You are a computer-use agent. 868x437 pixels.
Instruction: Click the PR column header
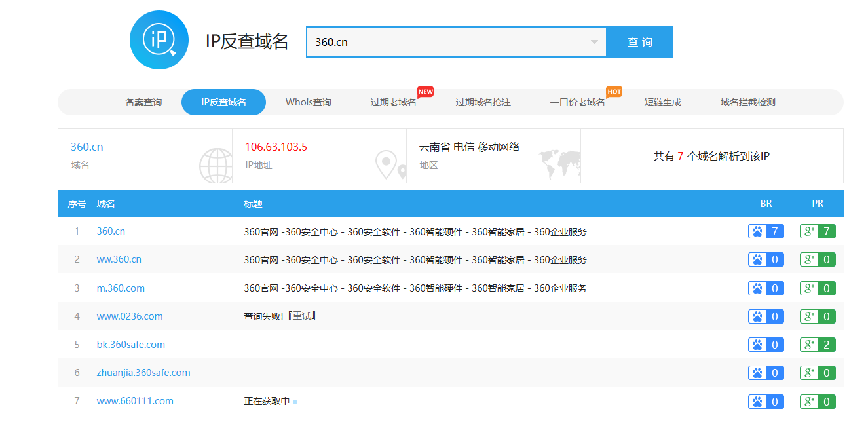[x=818, y=204]
